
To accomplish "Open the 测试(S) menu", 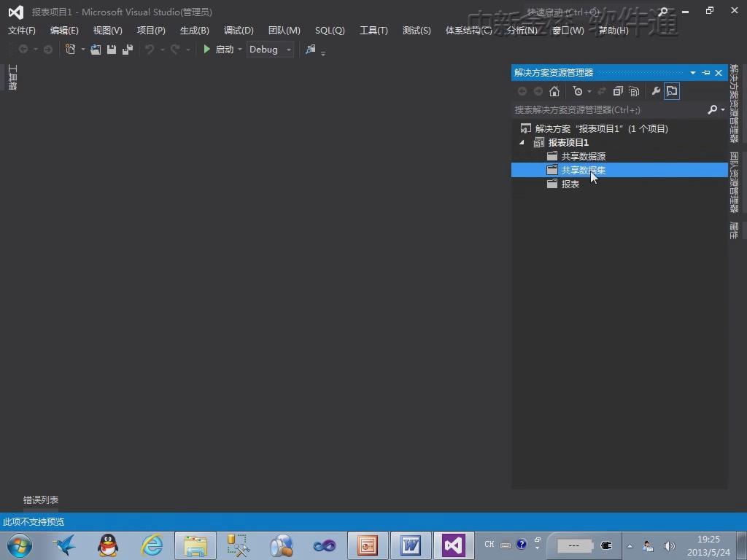I will (x=417, y=31).
